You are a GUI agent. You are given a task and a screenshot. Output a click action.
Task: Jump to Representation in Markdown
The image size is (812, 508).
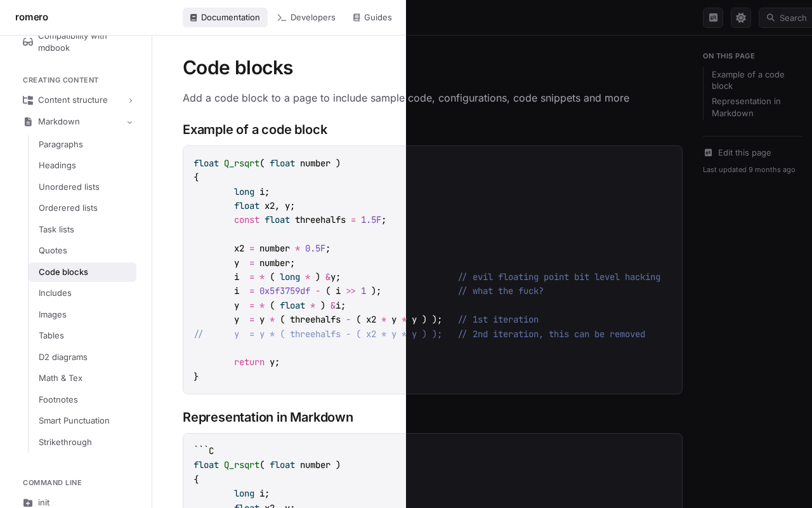coord(746,107)
